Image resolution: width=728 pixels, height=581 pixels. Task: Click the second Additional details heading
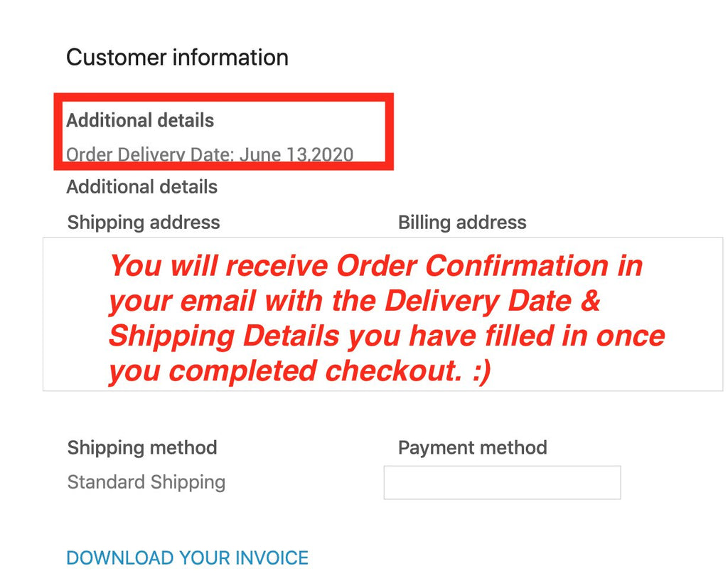tap(142, 187)
